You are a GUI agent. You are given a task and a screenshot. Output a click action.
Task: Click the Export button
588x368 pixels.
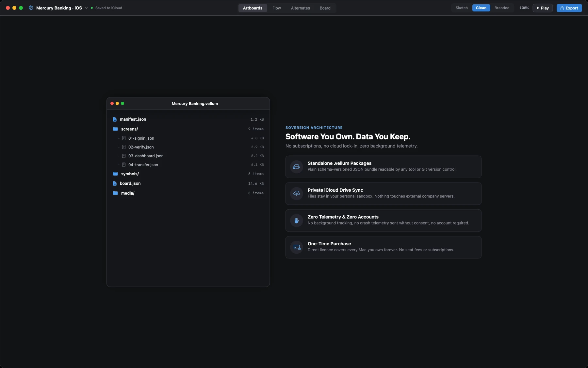pos(569,8)
